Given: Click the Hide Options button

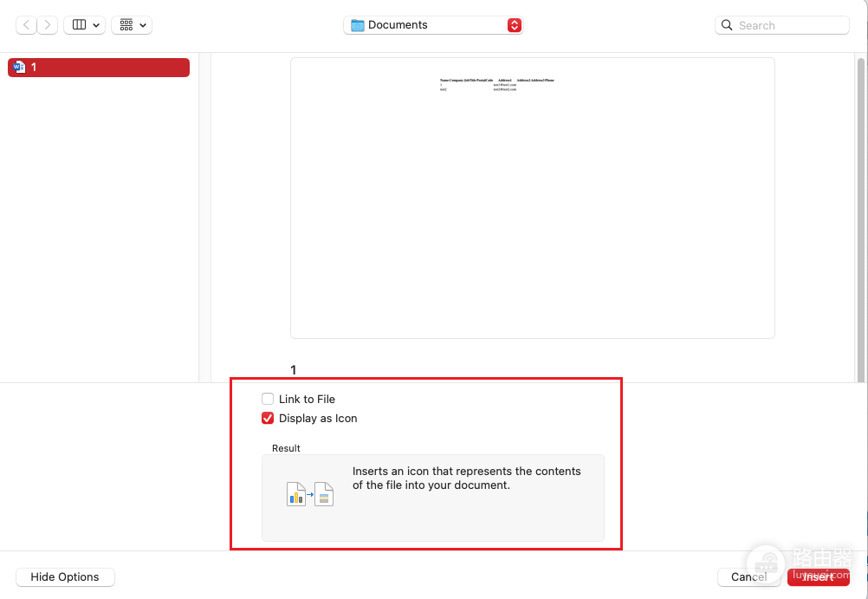Looking at the screenshot, I should tap(65, 576).
